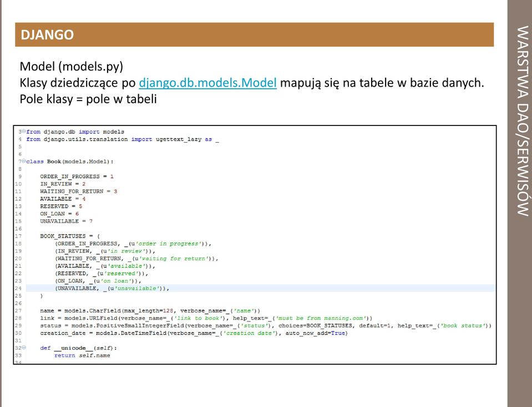Click the 'UNAVAILABLE = 7' constant line
532x407 pixels.
click(66, 222)
